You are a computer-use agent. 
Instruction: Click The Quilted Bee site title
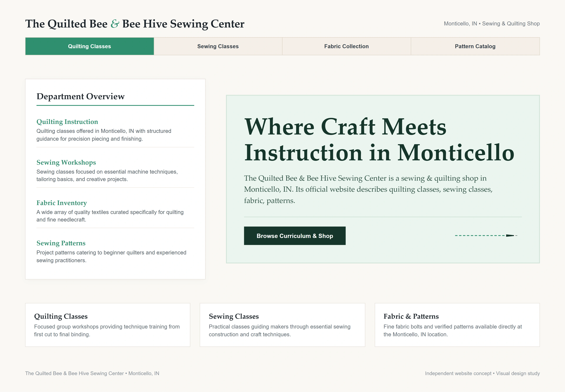coord(135,24)
